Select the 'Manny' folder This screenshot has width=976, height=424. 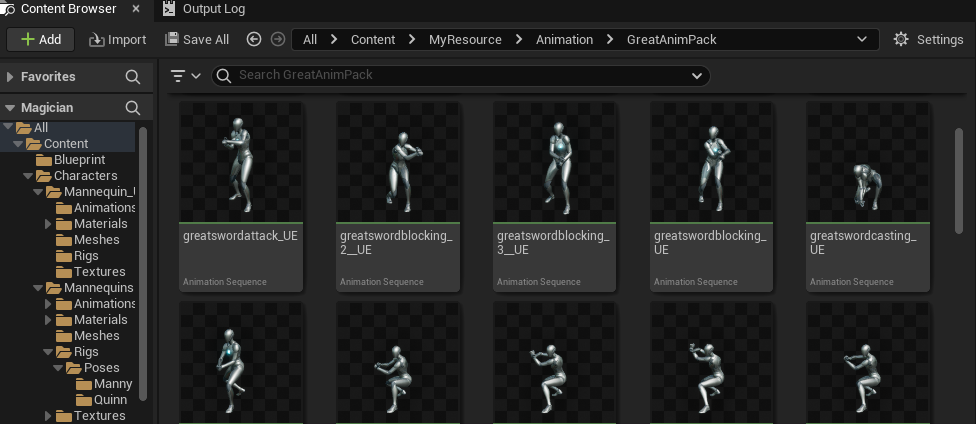click(x=113, y=384)
